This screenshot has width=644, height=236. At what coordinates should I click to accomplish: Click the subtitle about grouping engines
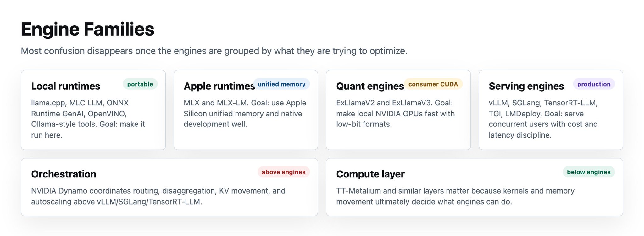click(x=214, y=51)
